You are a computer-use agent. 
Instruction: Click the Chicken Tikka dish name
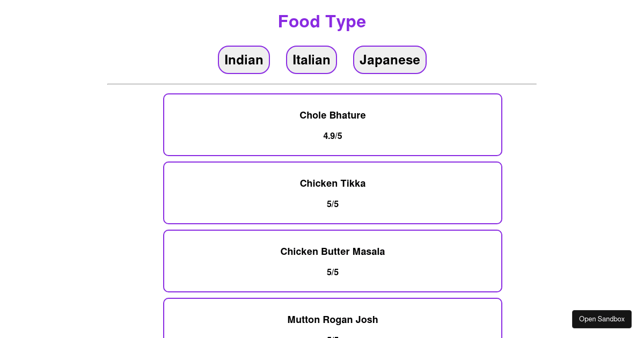pos(333,183)
